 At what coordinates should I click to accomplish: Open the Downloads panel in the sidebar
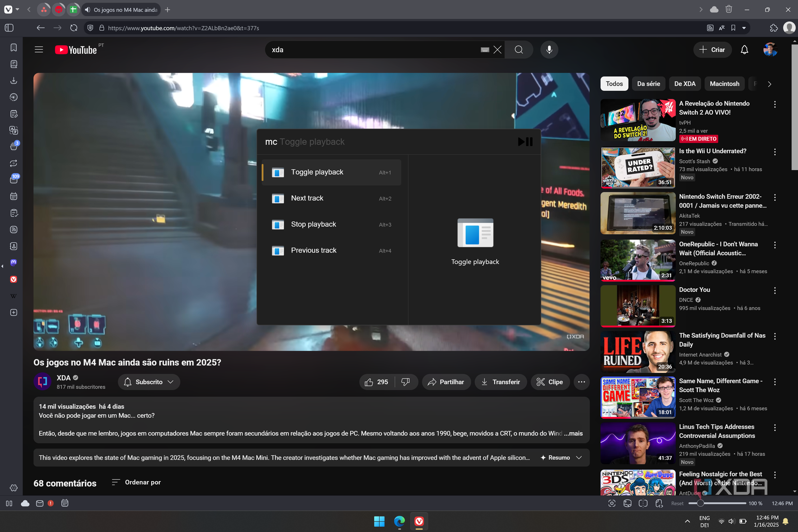pos(14,80)
